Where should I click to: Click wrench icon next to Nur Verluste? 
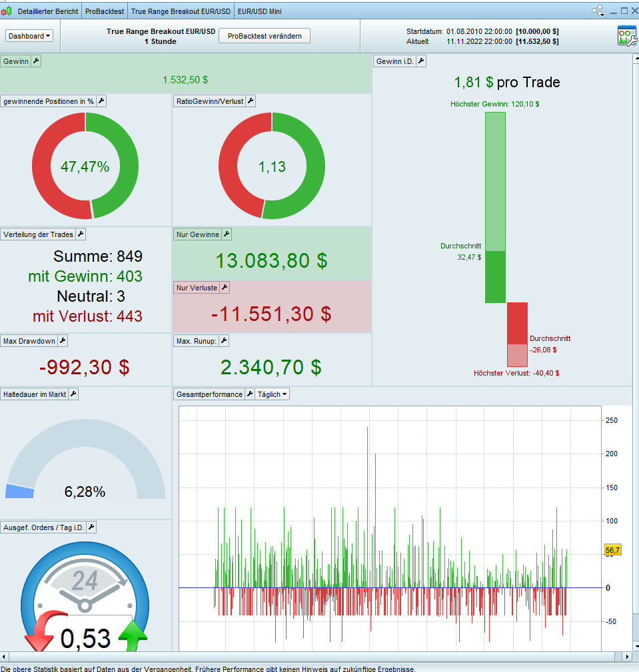click(225, 288)
